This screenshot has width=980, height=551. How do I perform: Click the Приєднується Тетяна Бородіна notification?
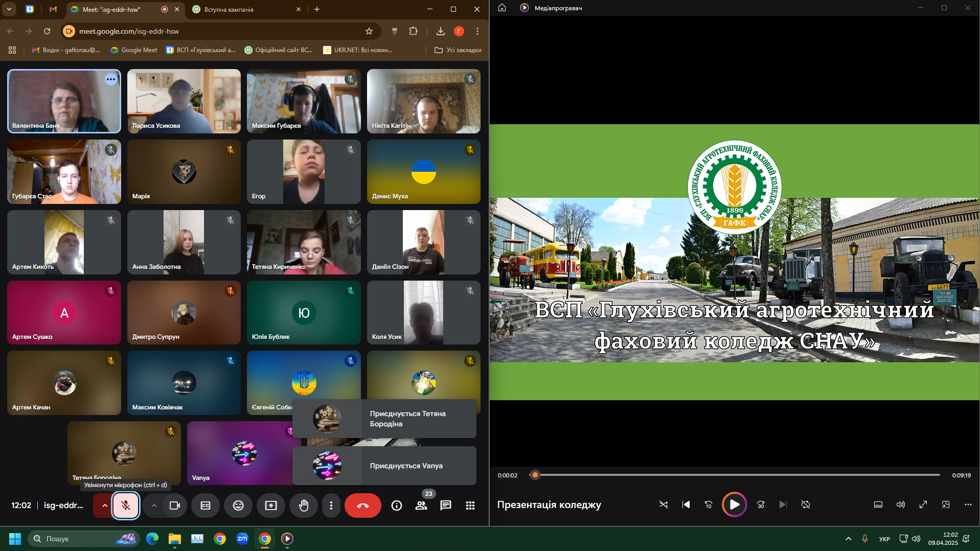point(384,419)
